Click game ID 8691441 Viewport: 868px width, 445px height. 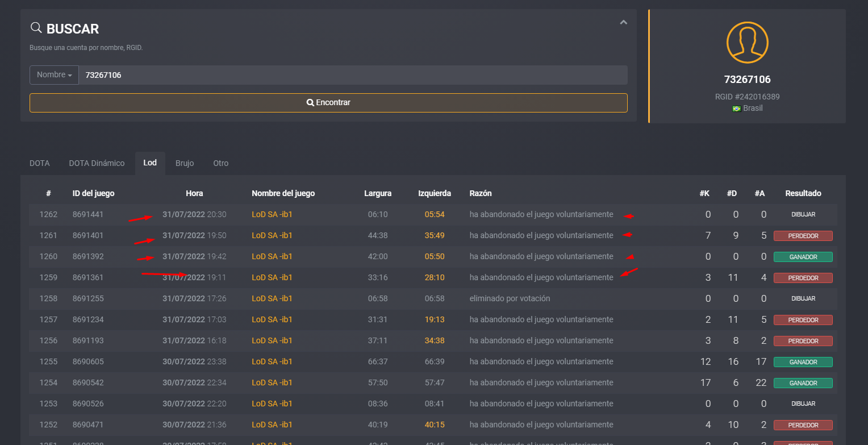point(88,214)
